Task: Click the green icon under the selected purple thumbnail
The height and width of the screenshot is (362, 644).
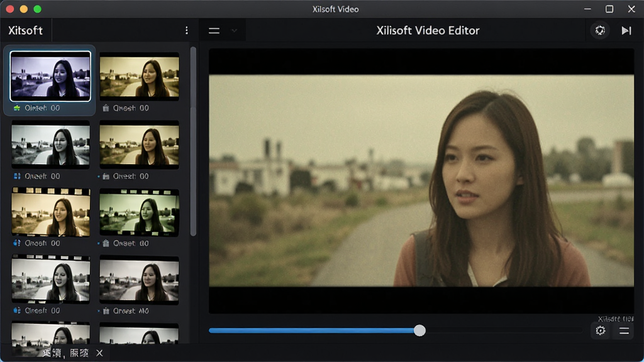Action: coord(17,108)
